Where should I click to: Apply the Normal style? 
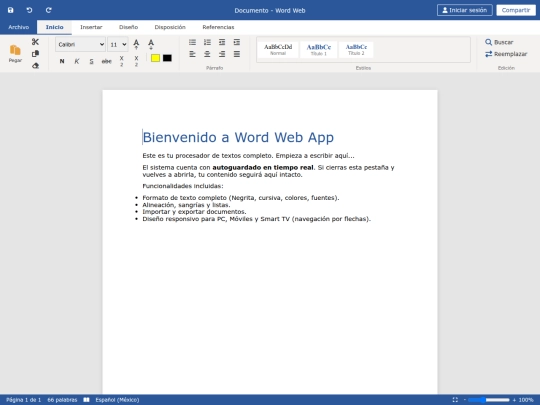tap(278, 49)
